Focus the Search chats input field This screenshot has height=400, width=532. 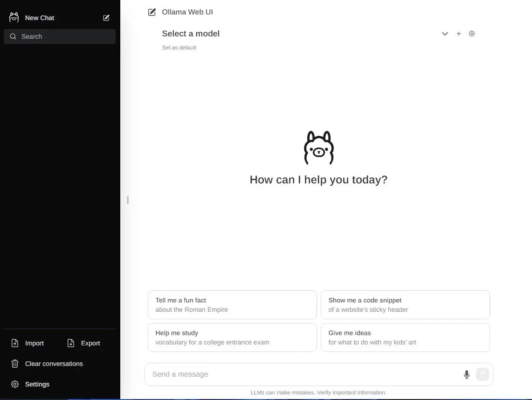point(60,36)
